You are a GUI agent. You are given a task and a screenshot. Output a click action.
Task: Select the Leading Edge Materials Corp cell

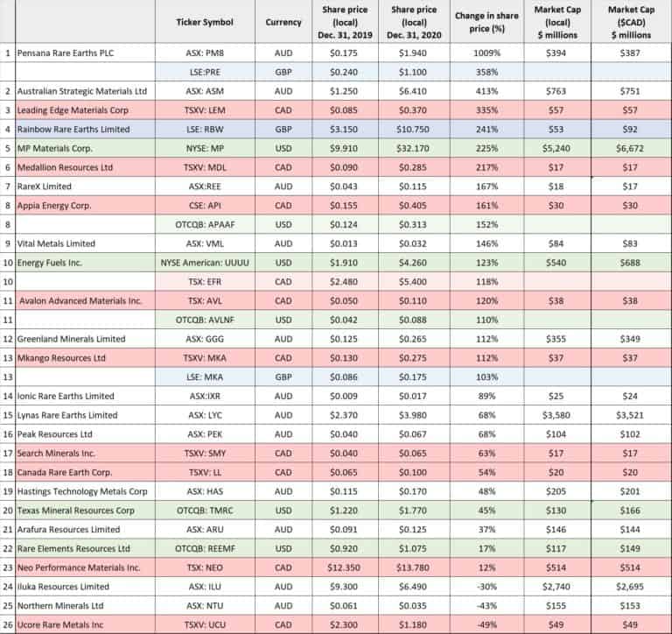tap(85, 110)
